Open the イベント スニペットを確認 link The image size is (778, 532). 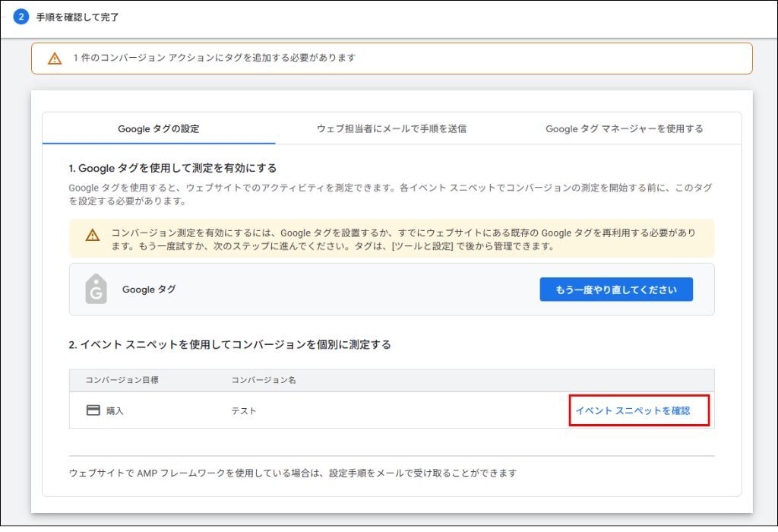(633, 410)
